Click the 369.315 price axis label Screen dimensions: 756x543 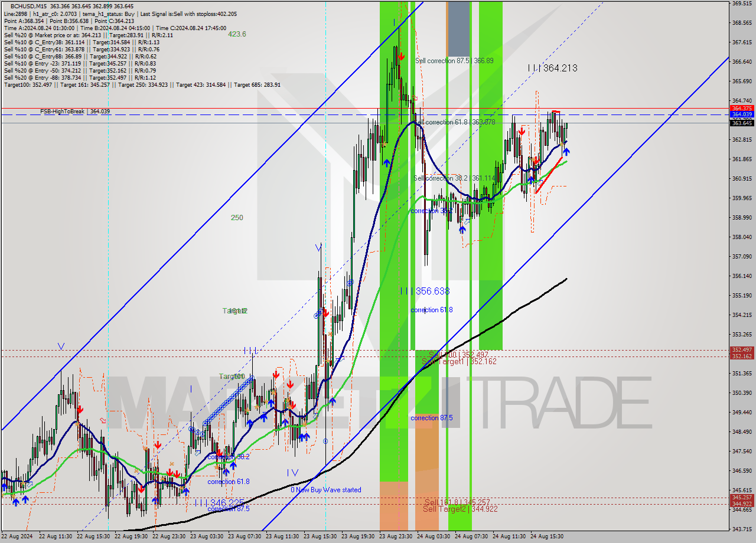(x=742, y=4)
